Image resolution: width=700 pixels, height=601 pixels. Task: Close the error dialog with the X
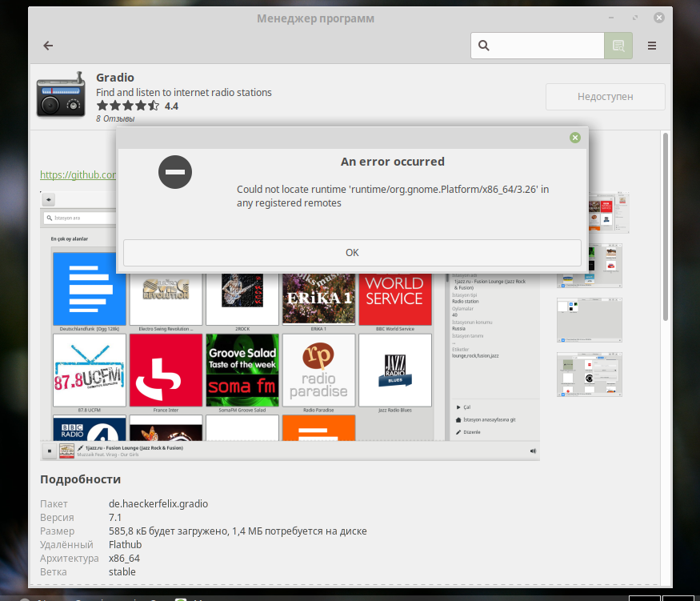574,138
